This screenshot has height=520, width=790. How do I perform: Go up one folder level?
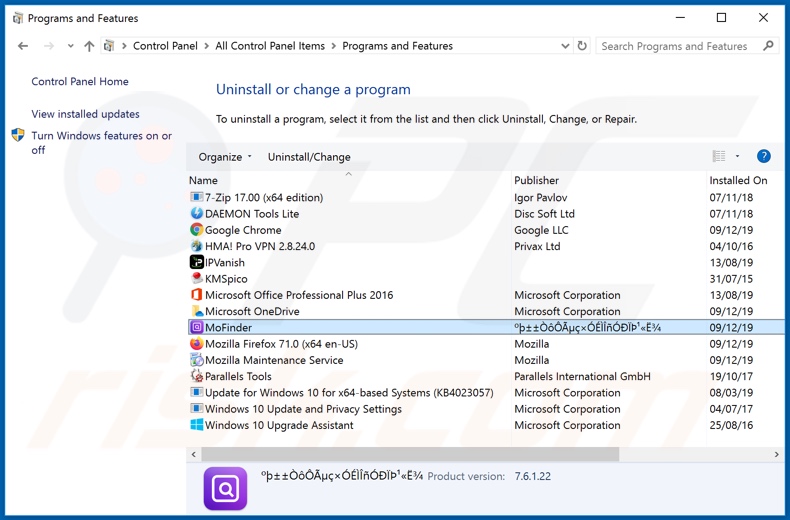coord(89,46)
